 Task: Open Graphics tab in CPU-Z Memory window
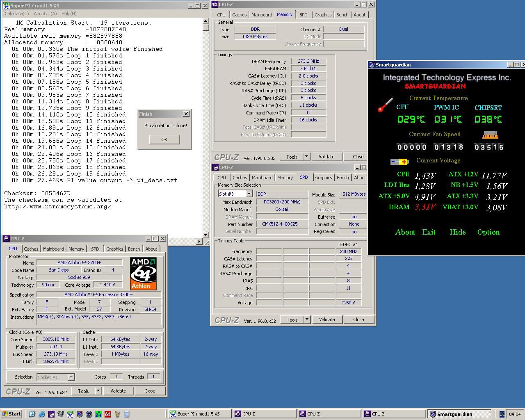click(323, 15)
